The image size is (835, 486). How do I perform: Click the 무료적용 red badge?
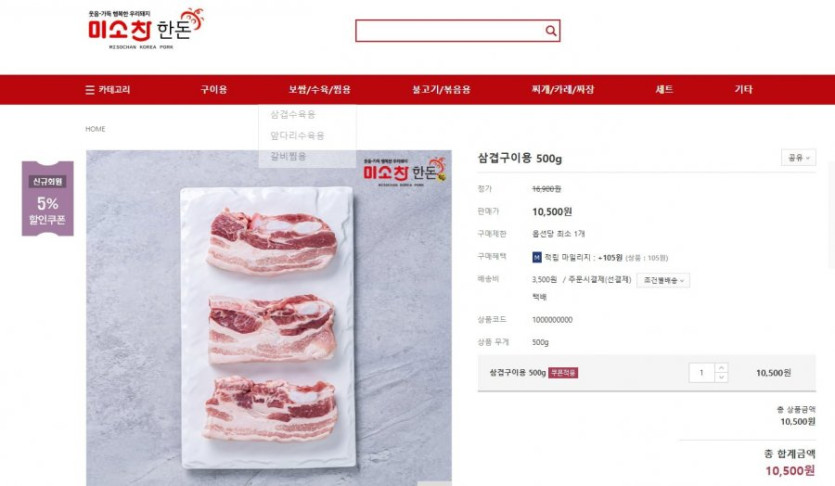point(563,373)
